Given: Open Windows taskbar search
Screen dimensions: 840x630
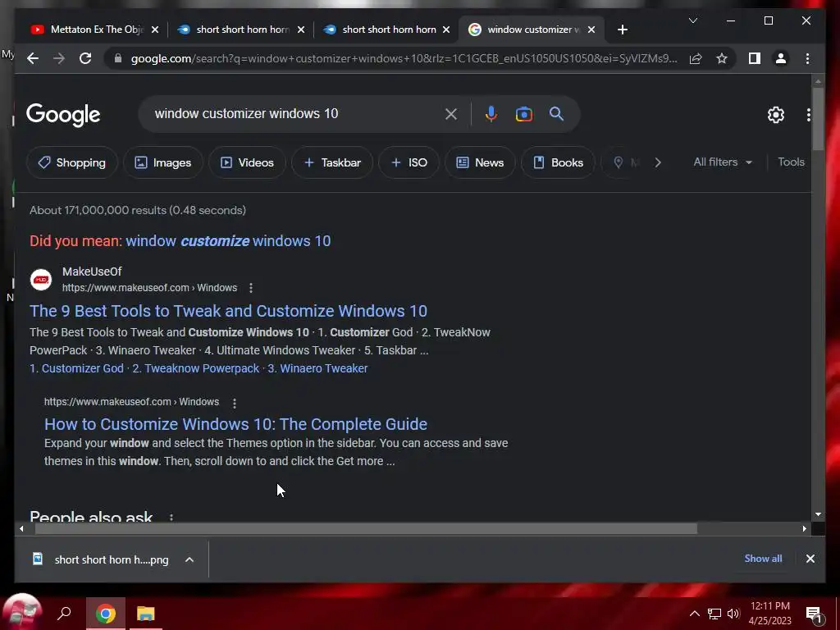Looking at the screenshot, I should (x=64, y=614).
